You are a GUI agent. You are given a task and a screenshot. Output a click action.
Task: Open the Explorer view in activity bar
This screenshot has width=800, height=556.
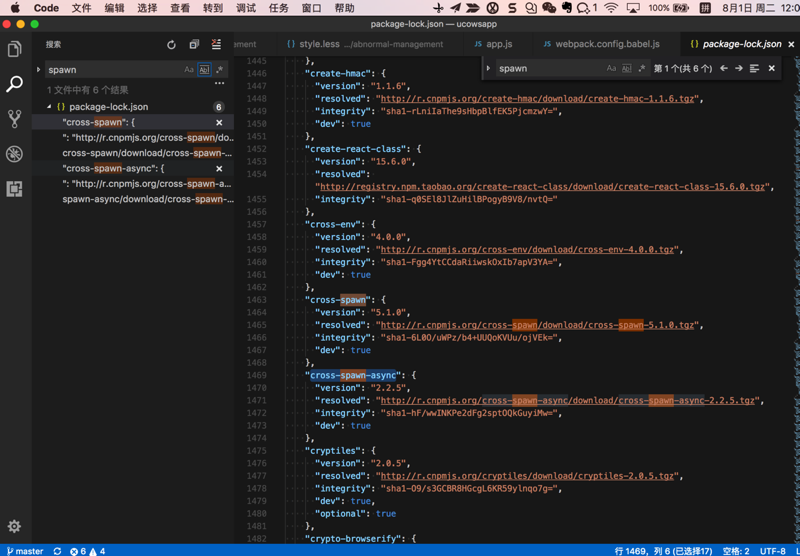[14, 49]
